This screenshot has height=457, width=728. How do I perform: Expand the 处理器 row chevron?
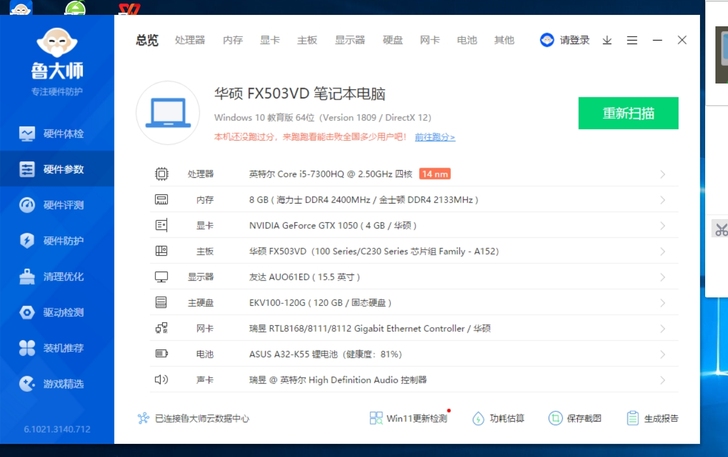pos(663,174)
